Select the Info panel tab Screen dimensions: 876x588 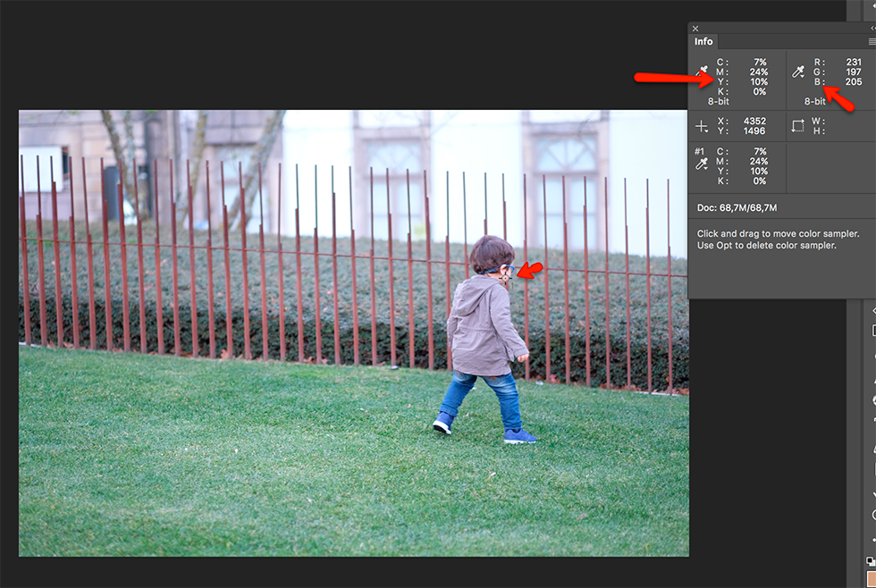(x=704, y=41)
